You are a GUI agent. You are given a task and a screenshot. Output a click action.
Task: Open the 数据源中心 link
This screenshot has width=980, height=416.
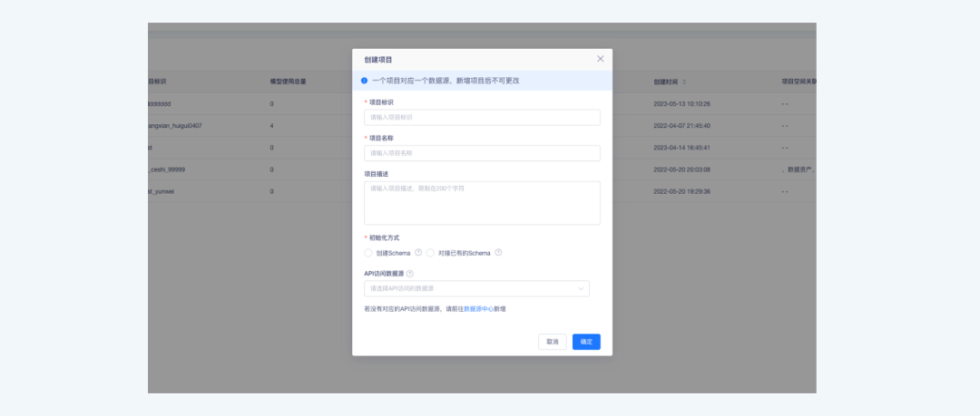[x=479, y=308]
